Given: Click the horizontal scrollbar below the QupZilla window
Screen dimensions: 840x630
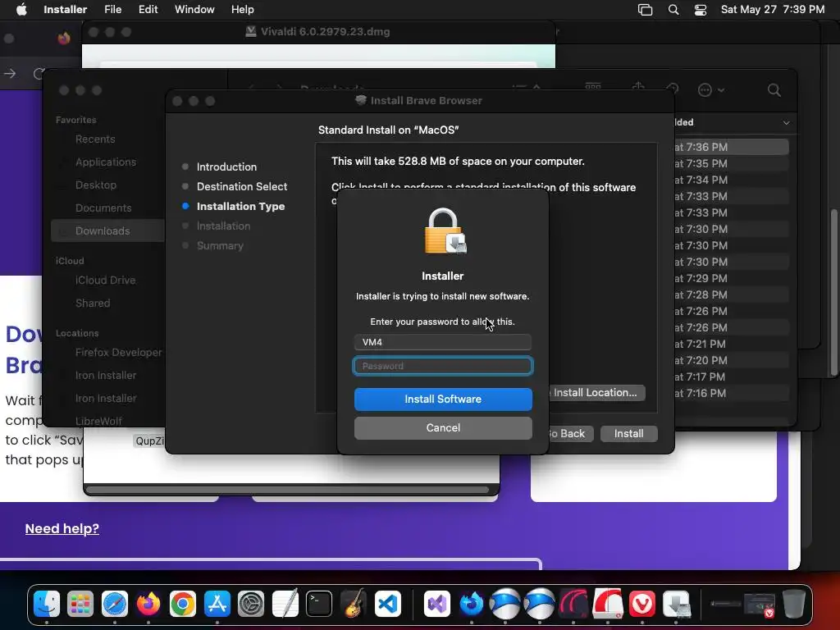Looking at the screenshot, I should (287, 489).
